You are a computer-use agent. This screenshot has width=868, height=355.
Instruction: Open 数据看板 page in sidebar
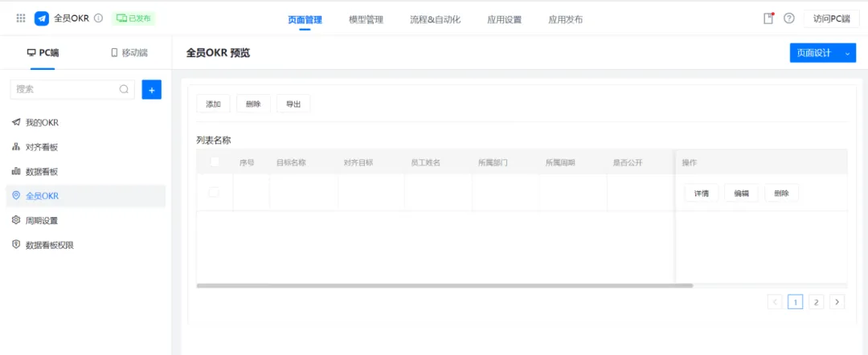pos(86,171)
